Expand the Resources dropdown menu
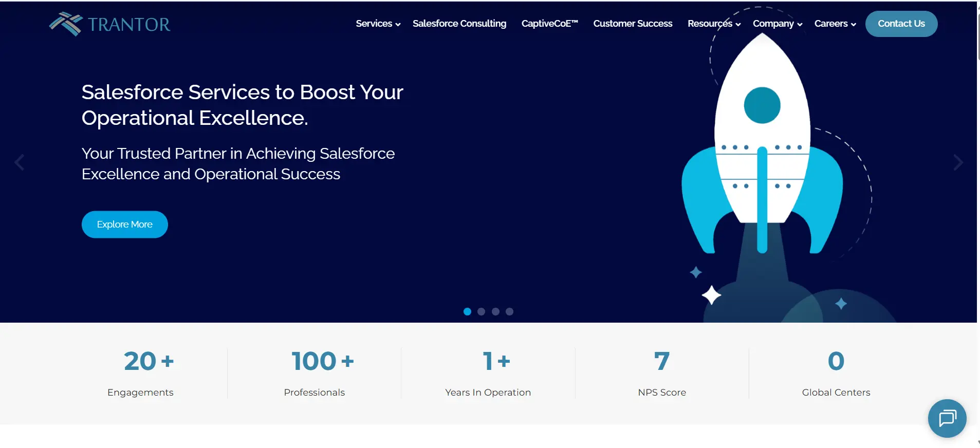This screenshot has height=448, width=980. click(714, 24)
